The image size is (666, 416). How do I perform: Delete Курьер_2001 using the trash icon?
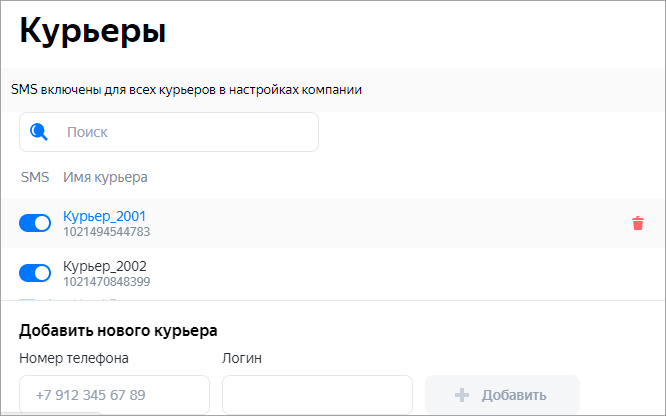click(638, 224)
